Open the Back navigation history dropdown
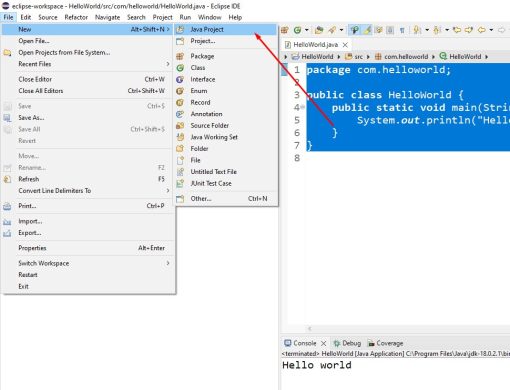The height and width of the screenshot is (390, 510). tap(491, 30)
